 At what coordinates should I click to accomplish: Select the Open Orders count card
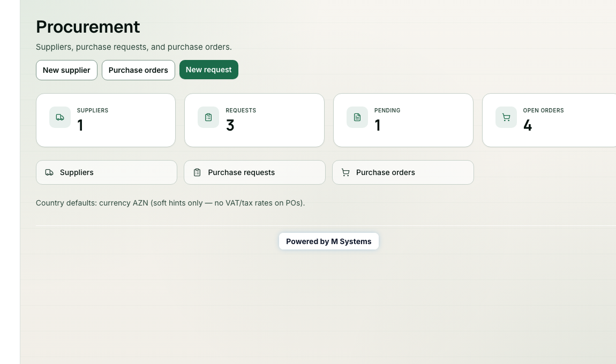549,120
